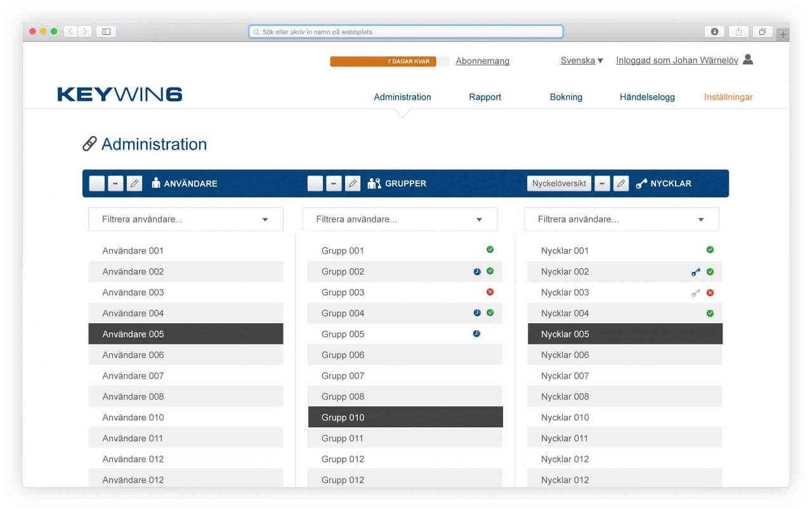Viewport: 812px width, 509px height.
Task: Click the green check on Grupp 004
Action: coord(490,312)
